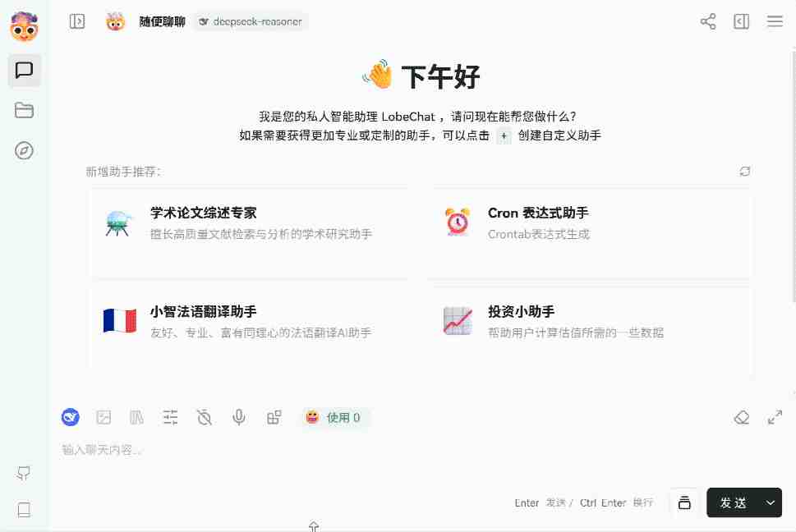Viewport: 796px width, 532px height.
Task: Open the GitHub feedback icon in sidebar
Action: pyautogui.click(x=23, y=473)
